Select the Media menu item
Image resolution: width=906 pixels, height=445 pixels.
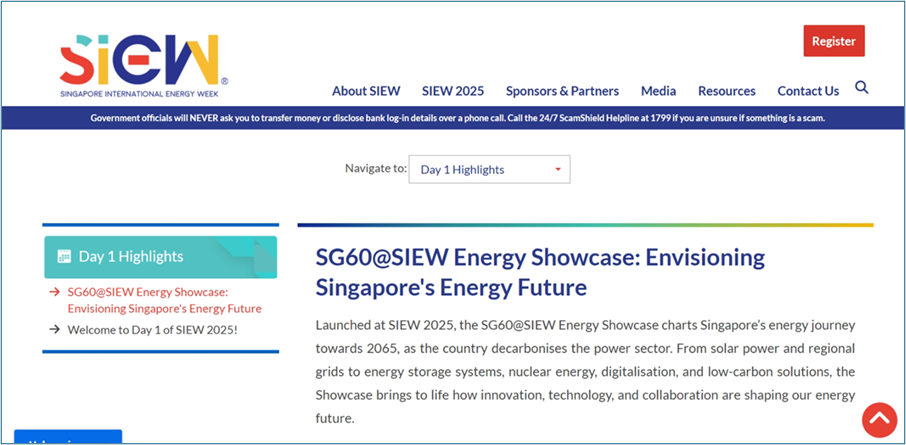click(658, 91)
